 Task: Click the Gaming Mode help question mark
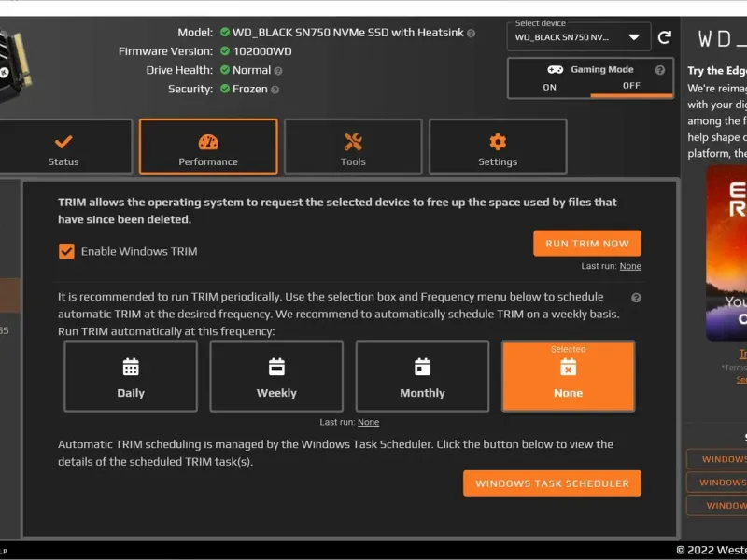660,70
